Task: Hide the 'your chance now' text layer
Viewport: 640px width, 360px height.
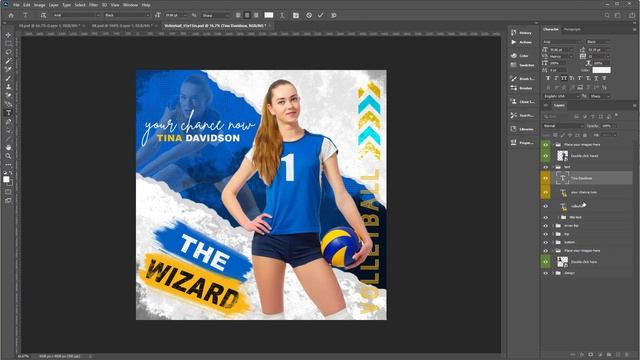Action: (x=545, y=192)
